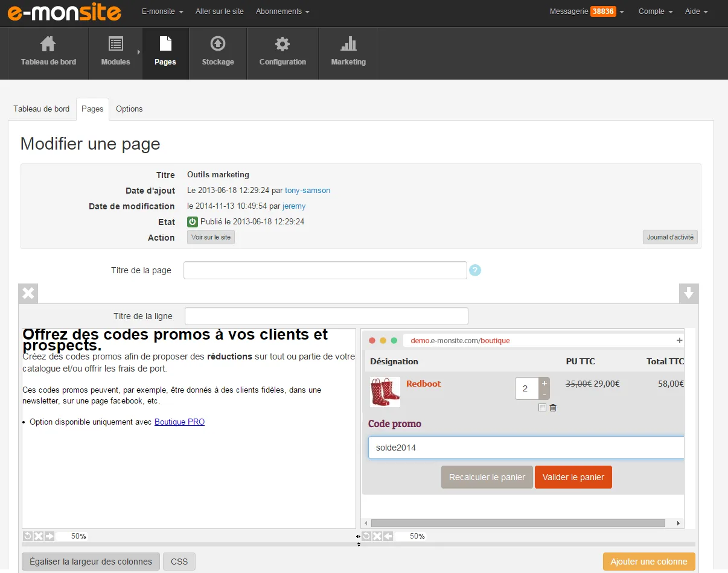The image size is (728, 573).
Task: Move the left column to the right
Action: coord(49,536)
